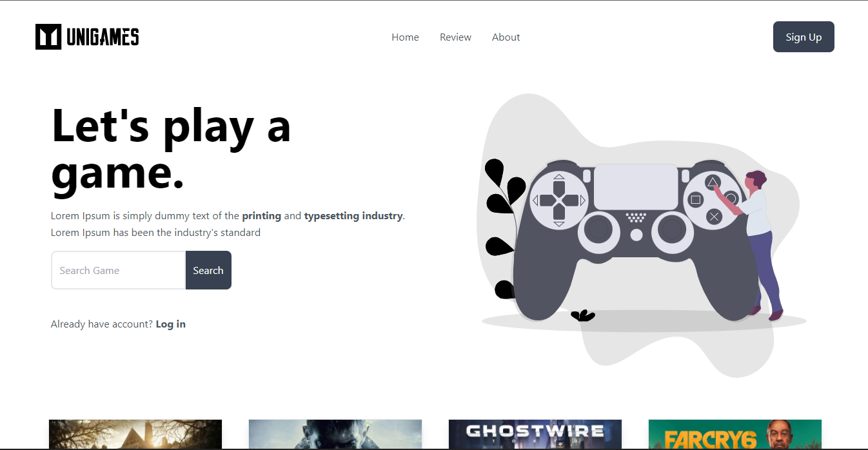Click the controller's D-pad
The image size is (868, 450).
[x=559, y=201]
